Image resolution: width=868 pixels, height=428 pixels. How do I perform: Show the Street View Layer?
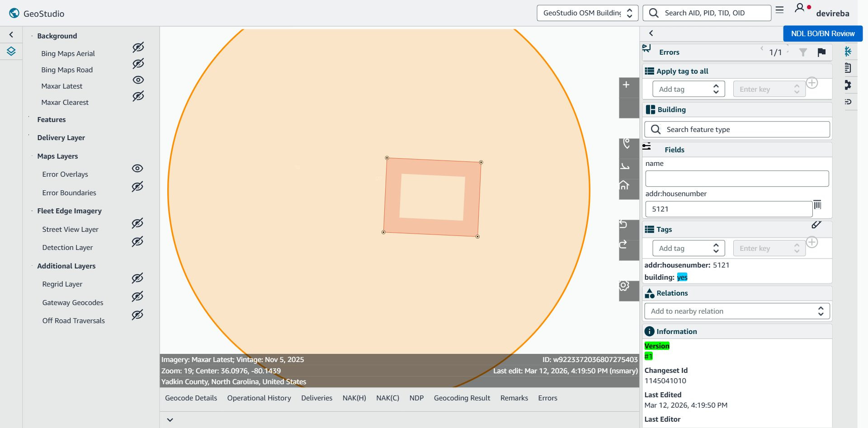click(137, 223)
